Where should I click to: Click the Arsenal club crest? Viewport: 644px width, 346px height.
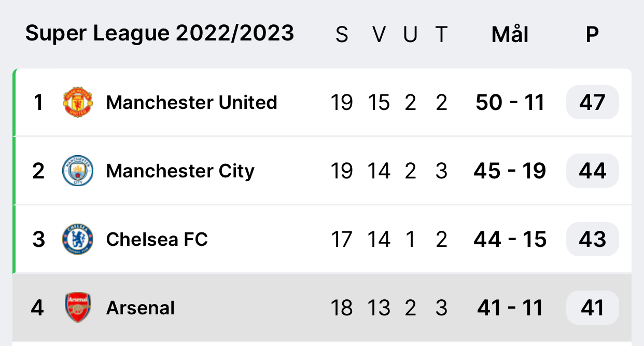pyautogui.click(x=78, y=308)
